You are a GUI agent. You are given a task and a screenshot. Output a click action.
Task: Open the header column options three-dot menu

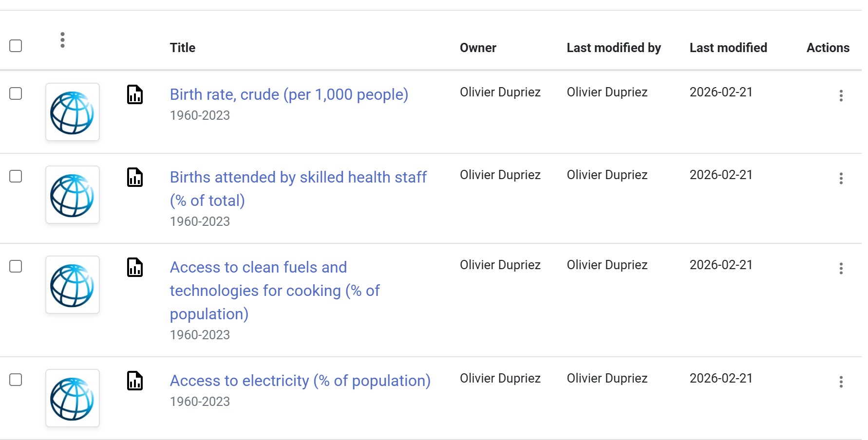pyautogui.click(x=62, y=40)
